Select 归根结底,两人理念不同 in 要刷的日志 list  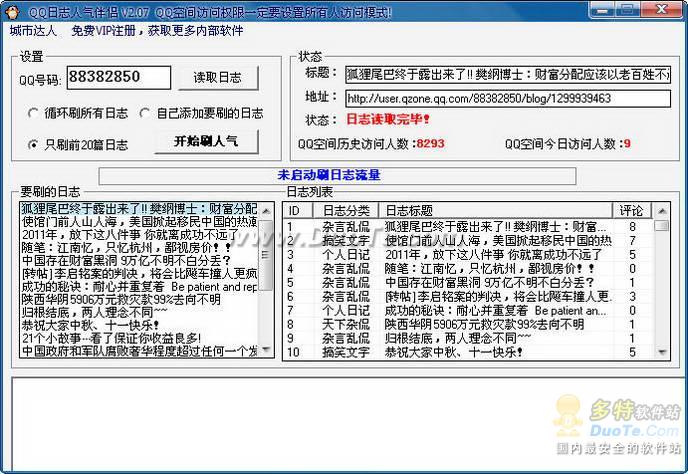click(140, 312)
